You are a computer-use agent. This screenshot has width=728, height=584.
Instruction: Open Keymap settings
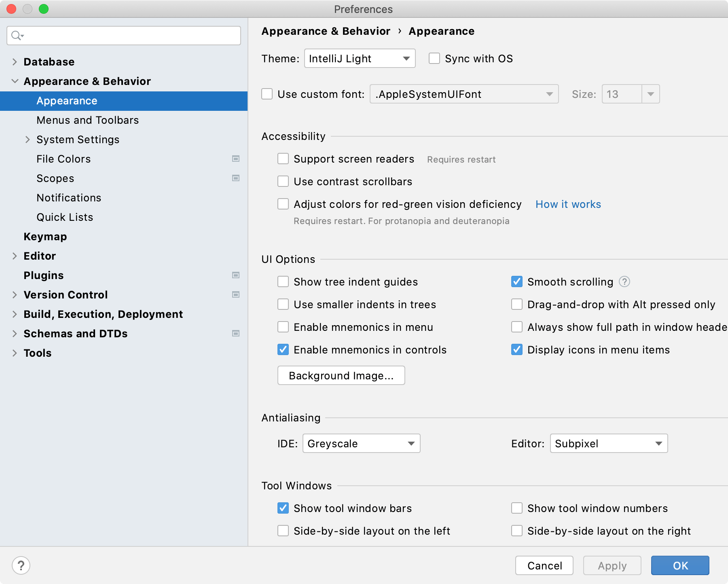coord(124,237)
